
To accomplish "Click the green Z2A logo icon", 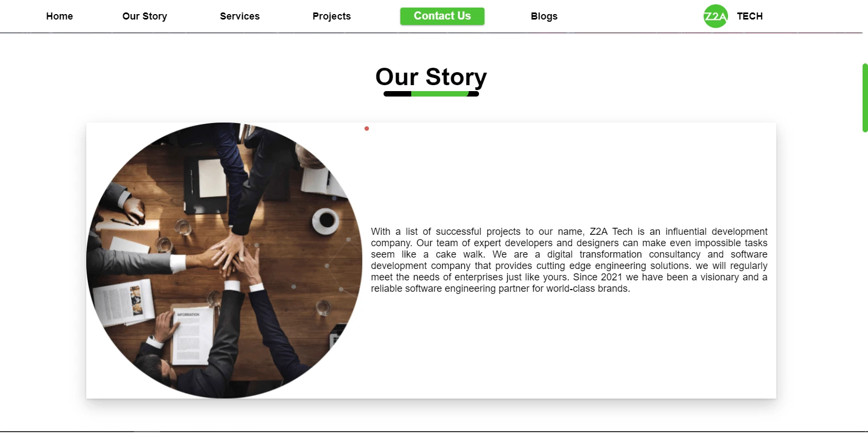I will (716, 16).
